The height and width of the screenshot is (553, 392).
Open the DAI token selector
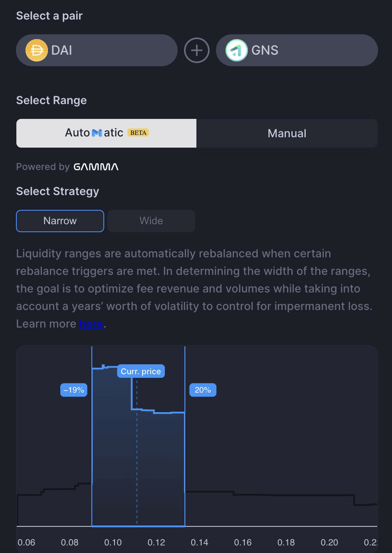pos(97,50)
